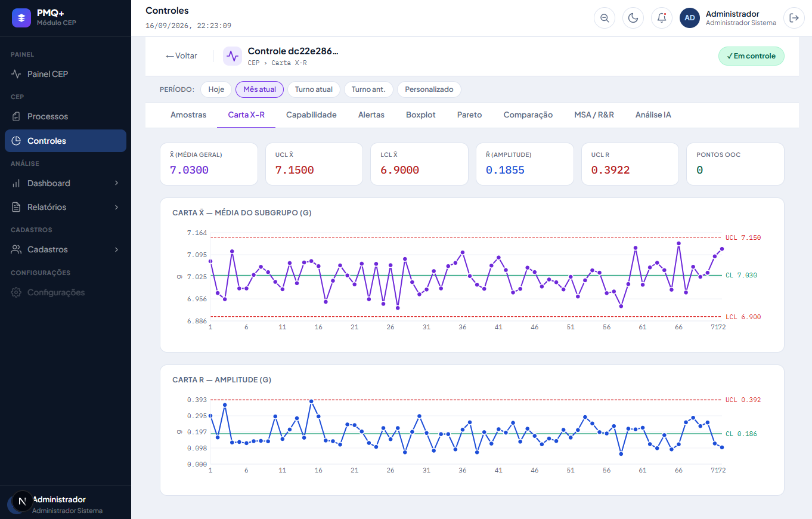Image resolution: width=812 pixels, height=519 pixels.
Task: Click the PMQ+ logo icon
Action: pyautogui.click(x=21, y=18)
